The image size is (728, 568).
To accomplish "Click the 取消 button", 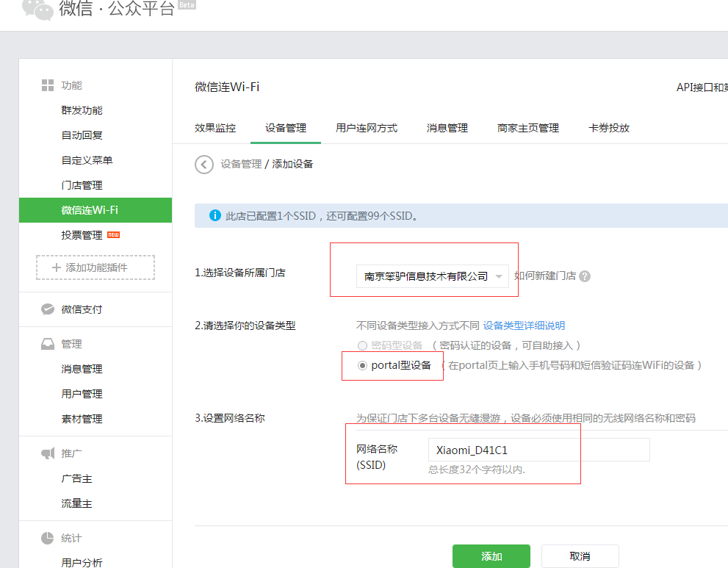I will [x=580, y=556].
